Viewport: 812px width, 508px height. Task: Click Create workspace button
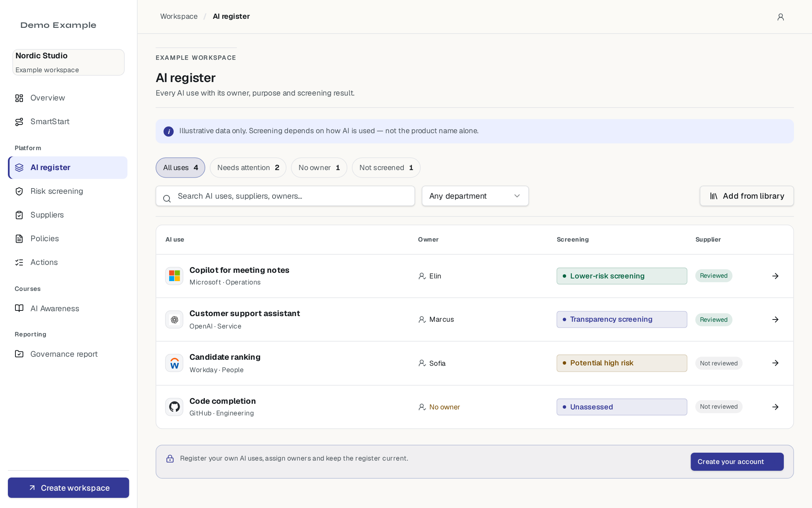(x=68, y=488)
